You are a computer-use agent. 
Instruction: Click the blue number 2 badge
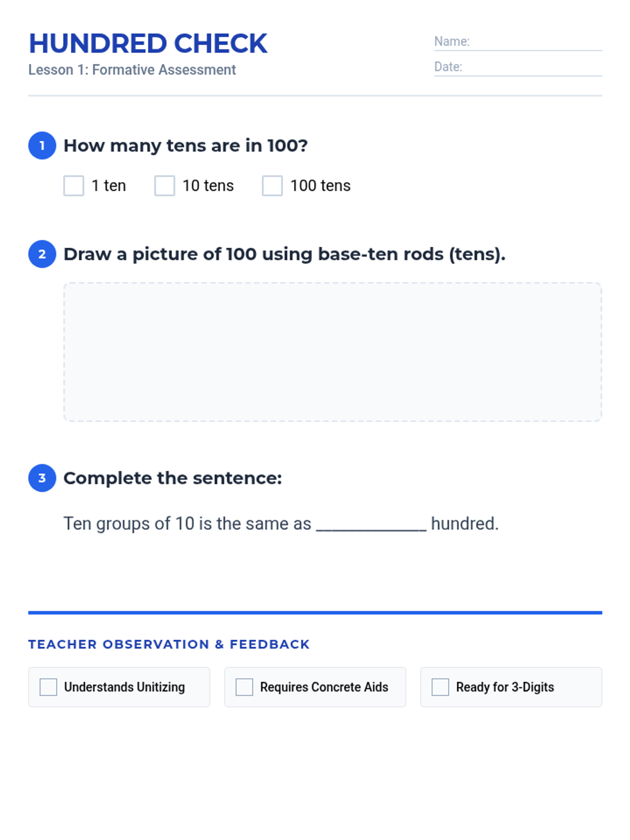(42, 254)
